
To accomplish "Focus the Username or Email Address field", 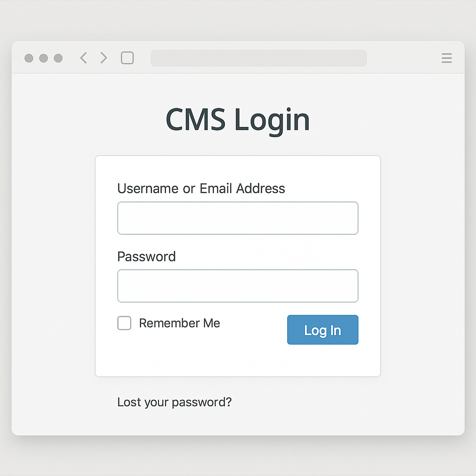I will [x=238, y=218].
